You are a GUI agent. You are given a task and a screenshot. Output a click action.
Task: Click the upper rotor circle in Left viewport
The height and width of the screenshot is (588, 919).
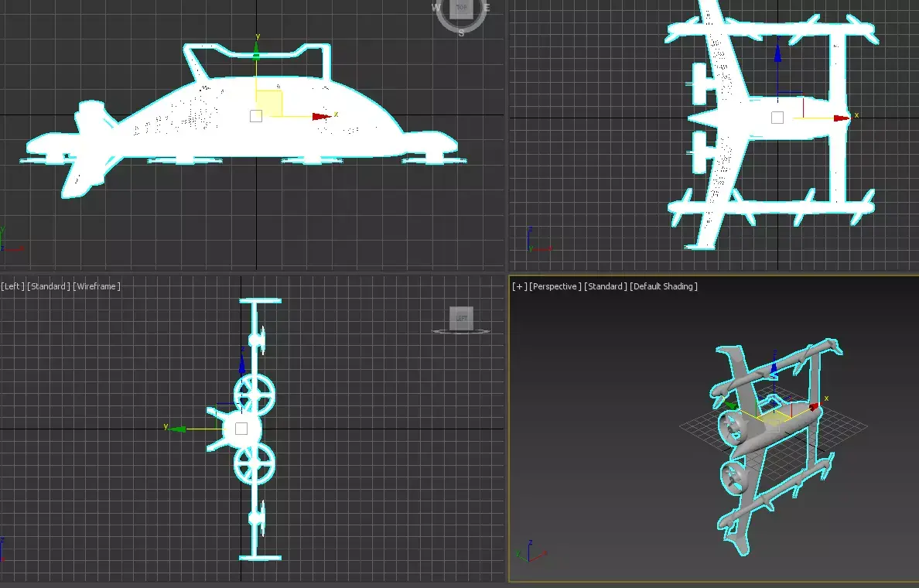pyautogui.click(x=255, y=395)
